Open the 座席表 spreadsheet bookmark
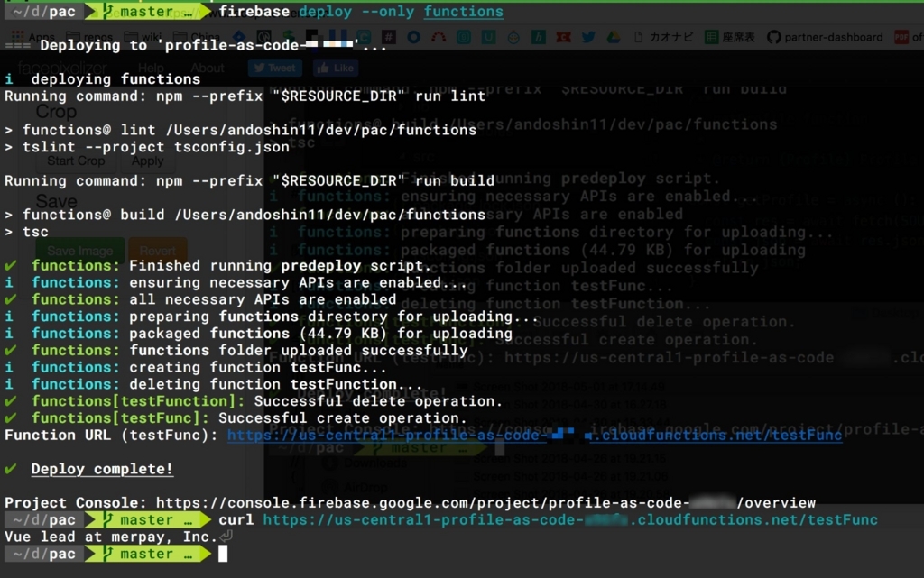Image resolution: width=924 pixels, height=578 pixels. (x=729, y=37)
